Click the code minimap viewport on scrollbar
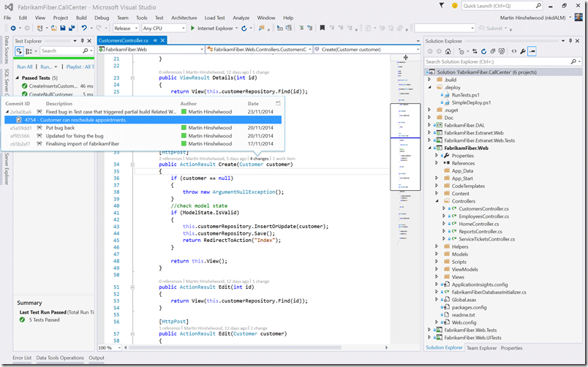Viewport: 588px width, 367px height. [405, 146]
